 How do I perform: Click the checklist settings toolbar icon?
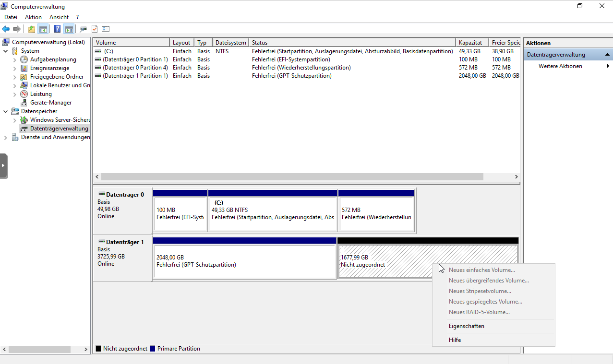[x=106, y=29]
